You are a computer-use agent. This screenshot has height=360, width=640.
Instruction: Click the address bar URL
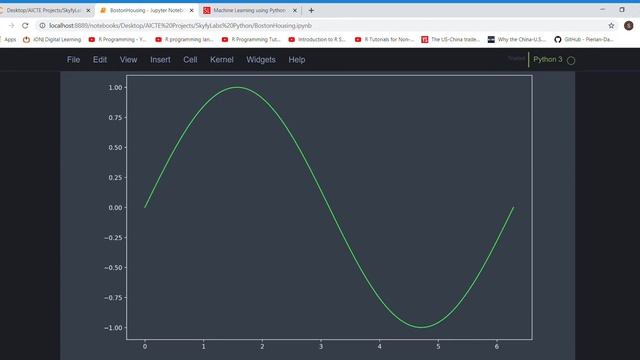(x=180, y=25)
